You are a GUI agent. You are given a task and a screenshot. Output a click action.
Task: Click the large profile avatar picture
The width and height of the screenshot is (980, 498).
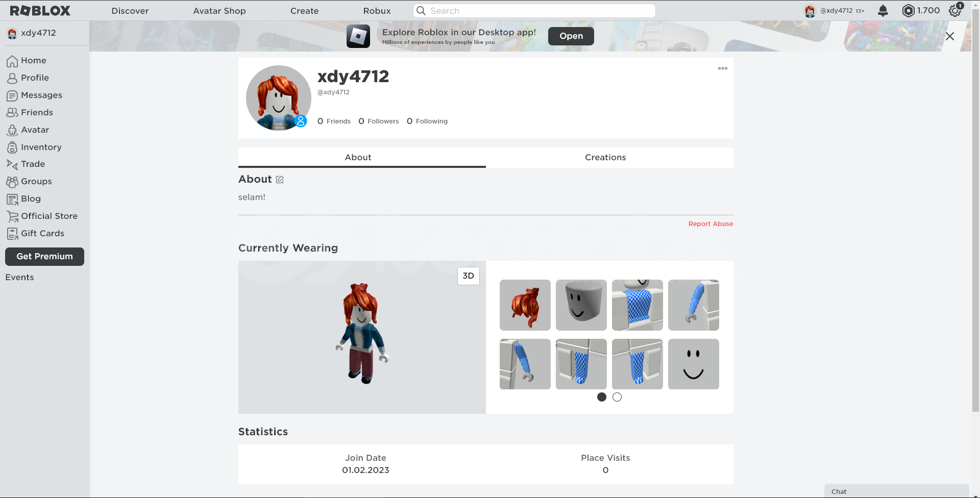pyautogui.click(x=279, y=98)
